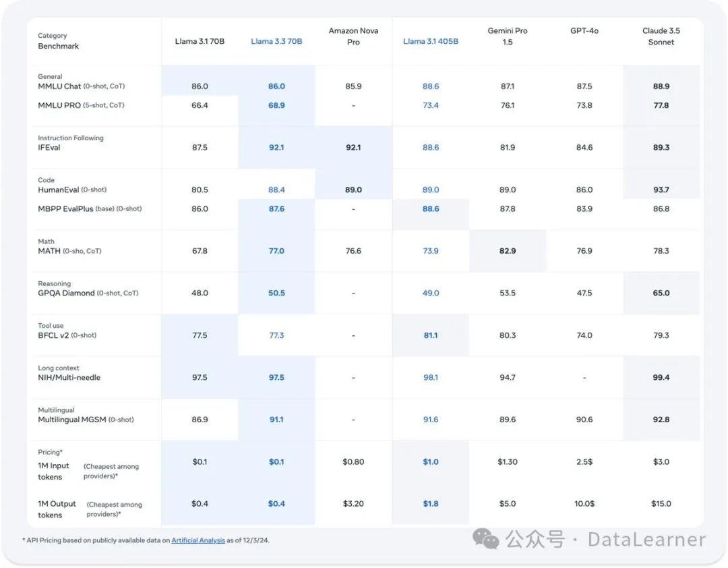Image resolution: width=728 pixels, height=568 pixels.
Task: Select Amazon Nova Pro output price $3.20
Action: point(353,504)
